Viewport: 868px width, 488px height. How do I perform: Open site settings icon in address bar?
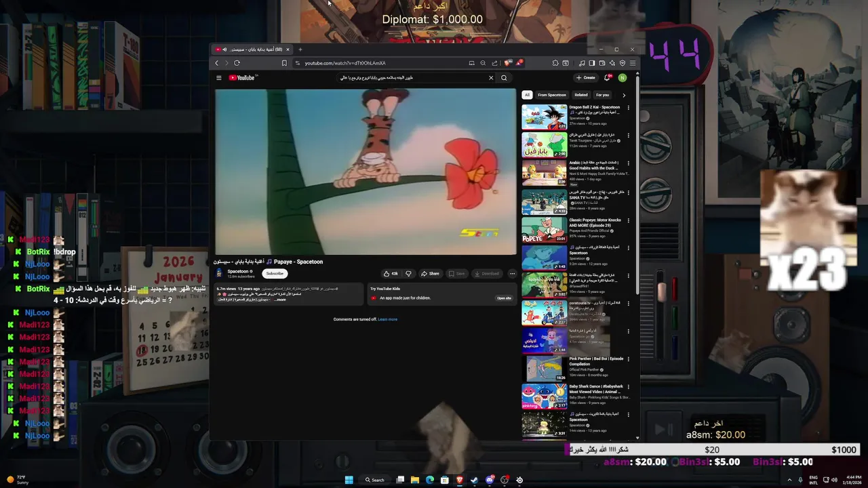[297, 63]
